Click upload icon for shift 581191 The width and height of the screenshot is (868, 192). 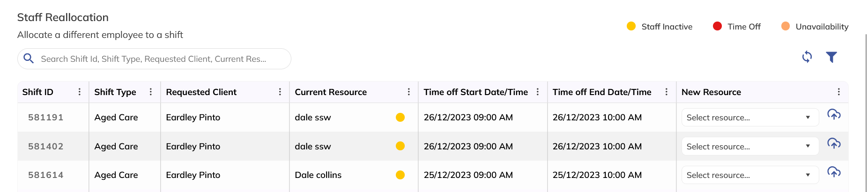point(834,114)
